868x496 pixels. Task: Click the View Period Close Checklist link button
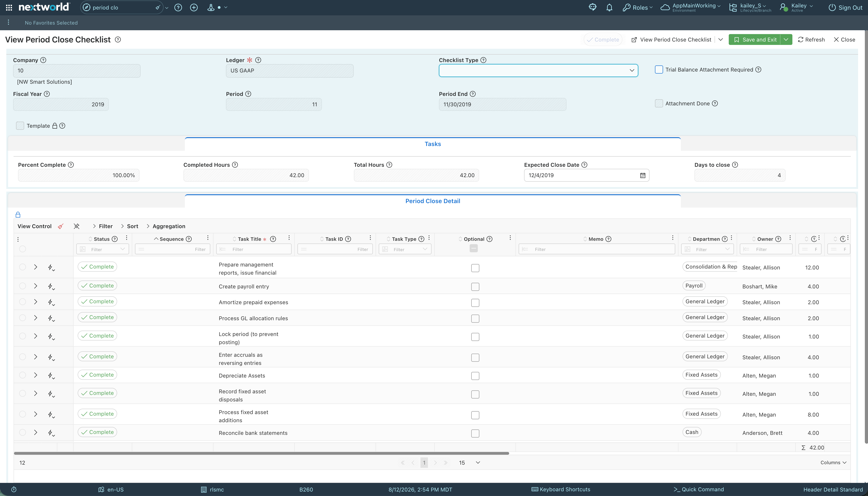click(x=671, y=39)
